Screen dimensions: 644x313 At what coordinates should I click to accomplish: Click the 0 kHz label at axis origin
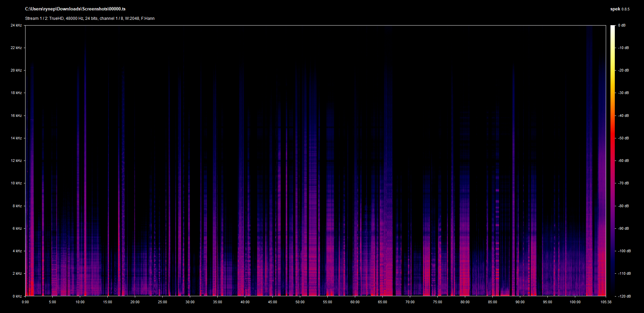click(x=17, y=296)
